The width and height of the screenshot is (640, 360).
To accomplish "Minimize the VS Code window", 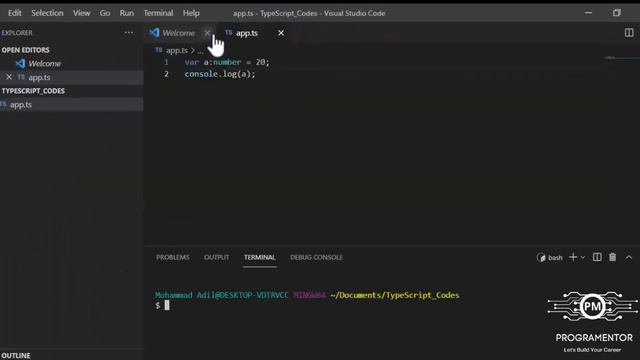I will (x=588, y=13).
